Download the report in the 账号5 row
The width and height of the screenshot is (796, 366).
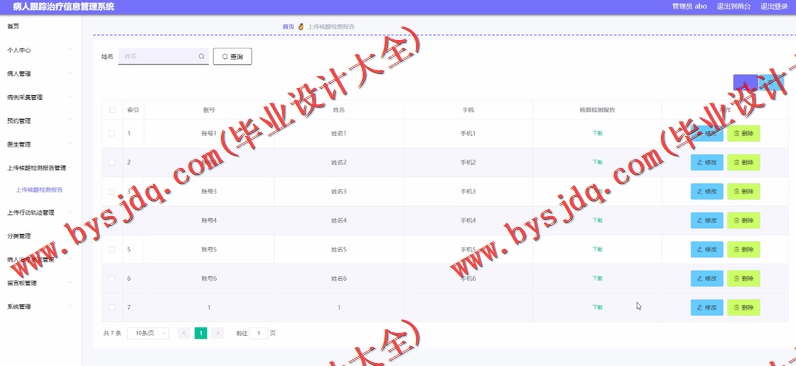click(x=597, y=249)
